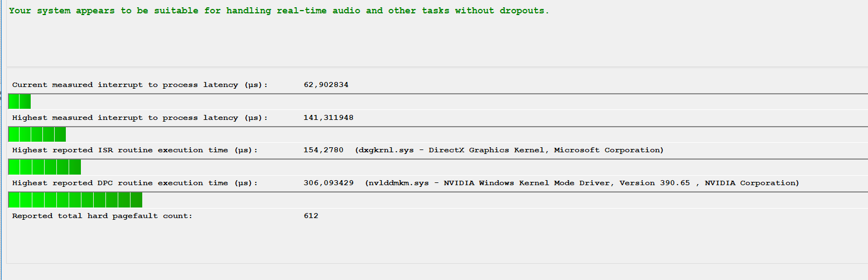
Task: Select the highest reported ISR routine label
Action: click(135, 150)
